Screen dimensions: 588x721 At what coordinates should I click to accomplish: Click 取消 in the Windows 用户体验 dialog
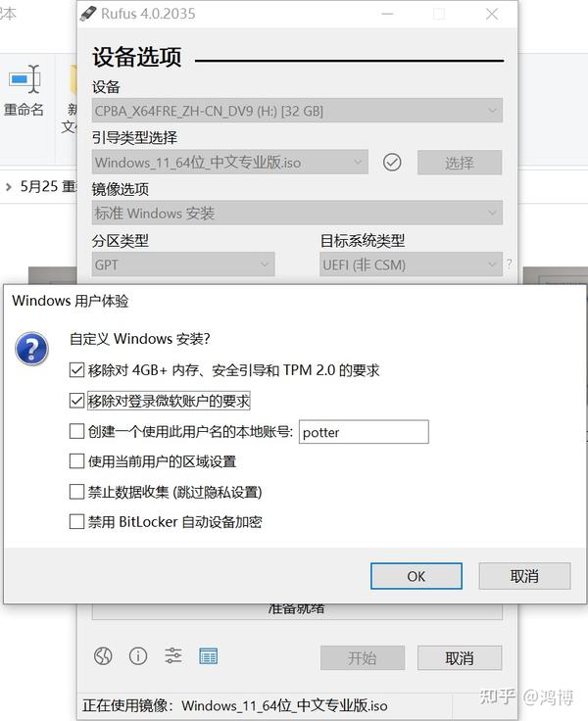(x=524, y=576)
